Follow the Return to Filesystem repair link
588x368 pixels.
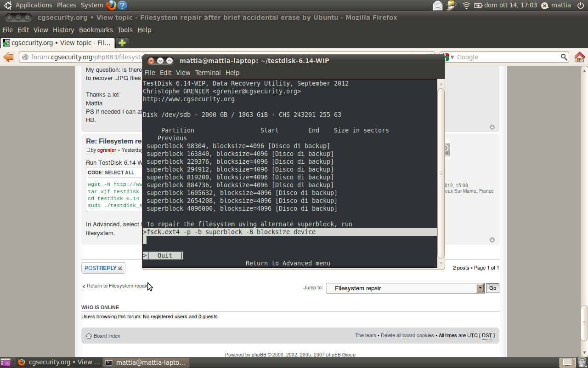pyautogui.click(x=117, y=286)
